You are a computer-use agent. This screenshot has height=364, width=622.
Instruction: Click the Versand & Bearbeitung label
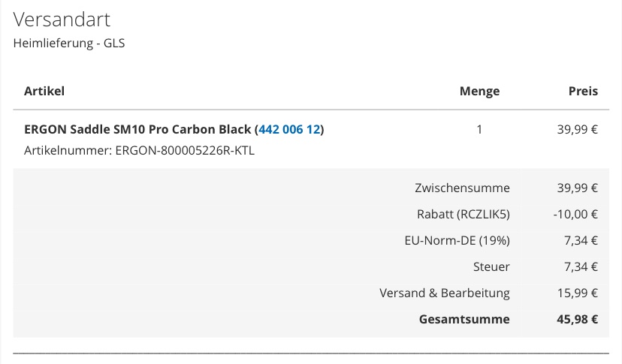coord(444,293)
